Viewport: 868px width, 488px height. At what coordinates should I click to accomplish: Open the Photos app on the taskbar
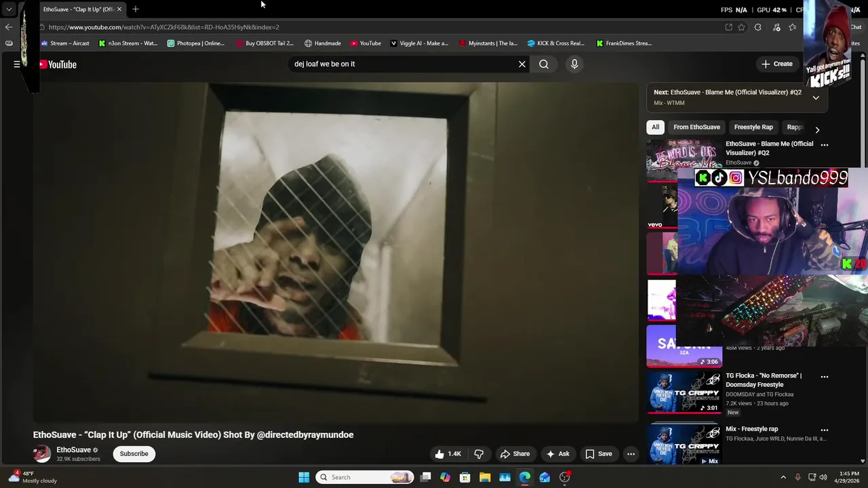(505, 477)
